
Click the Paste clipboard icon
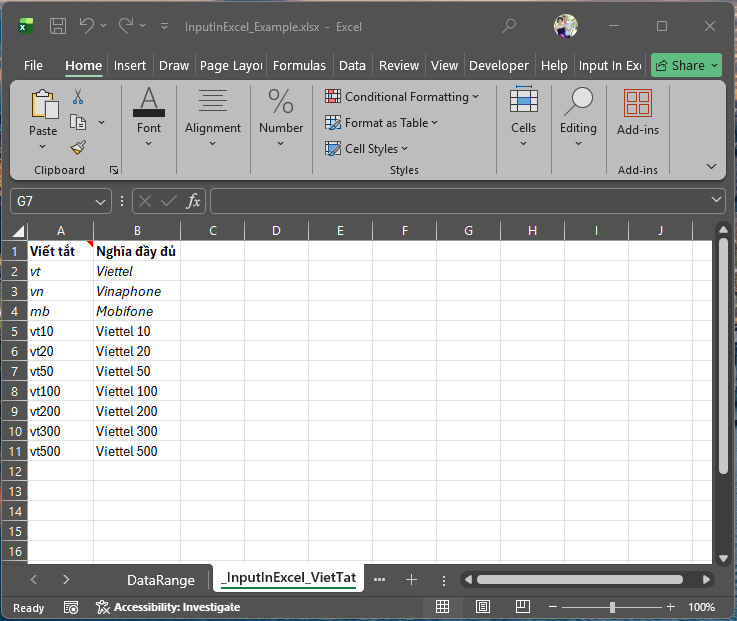44,104
